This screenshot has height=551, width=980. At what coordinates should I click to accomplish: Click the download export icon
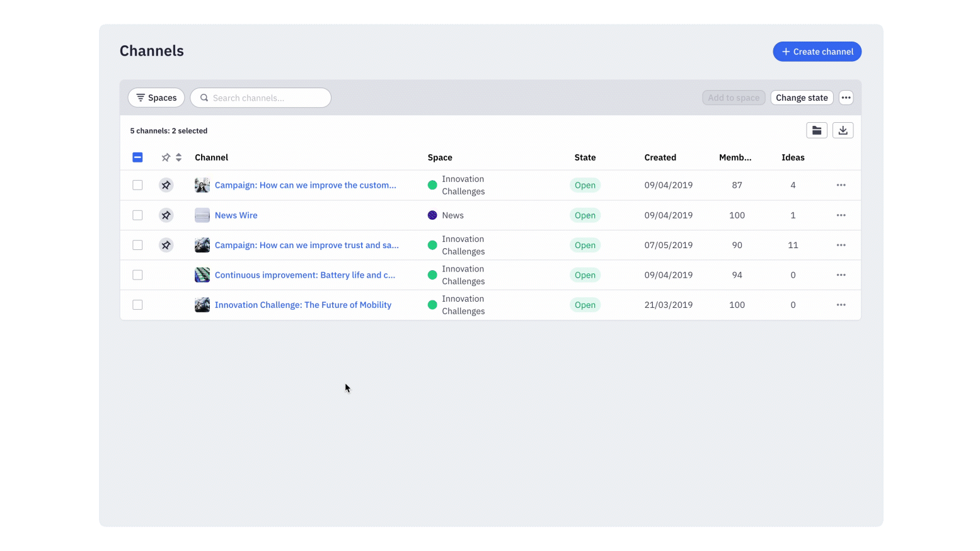(843, 130)
